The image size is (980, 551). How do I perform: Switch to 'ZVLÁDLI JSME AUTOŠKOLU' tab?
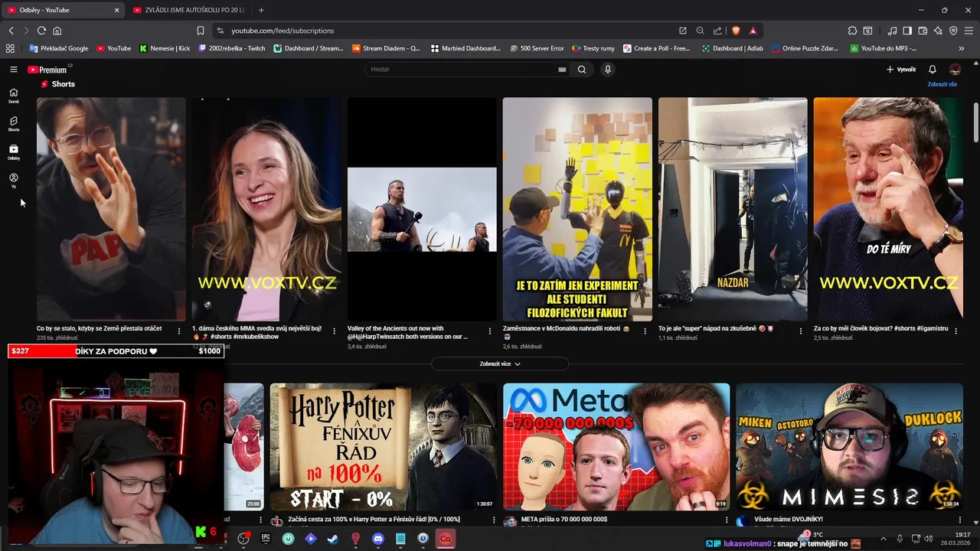tap(189, 10)
